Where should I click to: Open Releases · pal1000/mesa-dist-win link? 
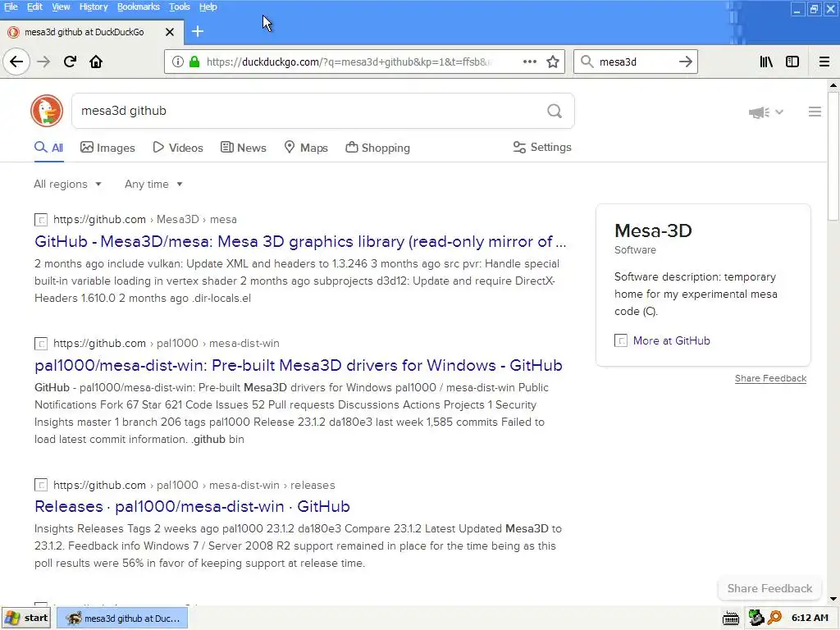(192, 506)
